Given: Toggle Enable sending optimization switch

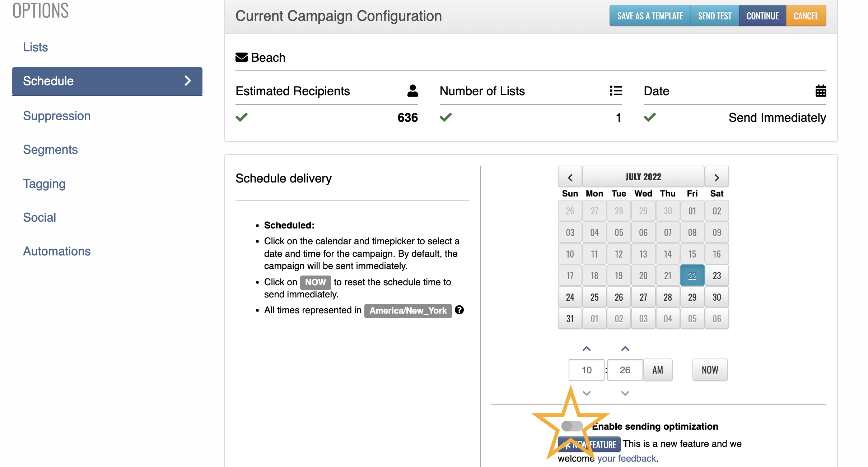Looking at the screenshot, I should tap(572, 426).
